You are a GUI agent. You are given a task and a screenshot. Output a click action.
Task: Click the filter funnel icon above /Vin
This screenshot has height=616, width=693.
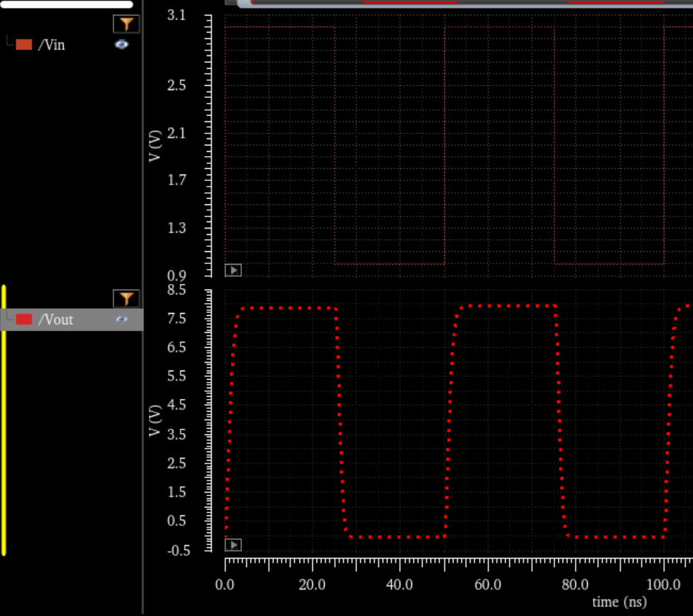126,24
